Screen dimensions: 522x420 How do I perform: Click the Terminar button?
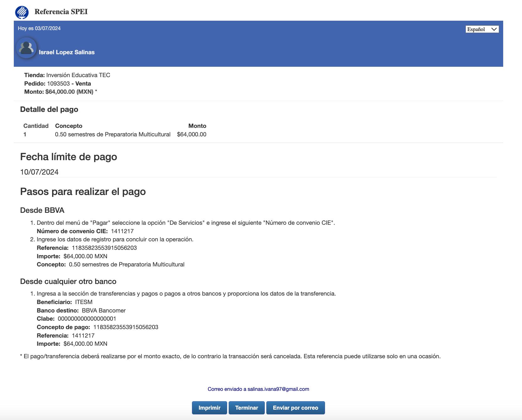(x=247, y=408)
